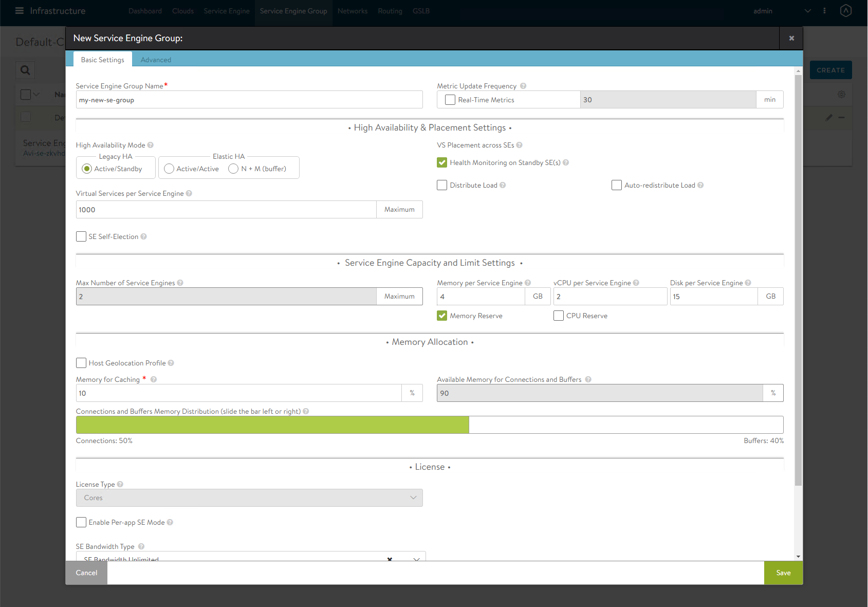Expand admin user dropdown chevron
The width and height of the screenshot is (868, 607).
808,11
